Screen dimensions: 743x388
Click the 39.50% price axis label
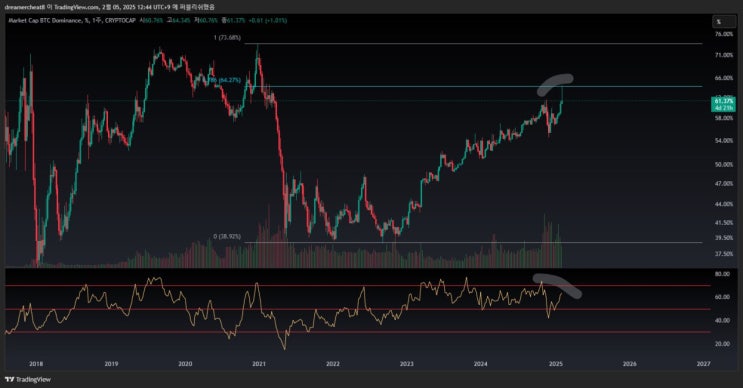coord(724,238)
